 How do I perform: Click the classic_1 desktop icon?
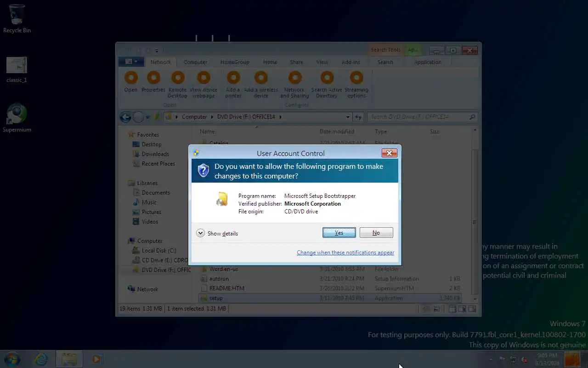(17, 69)
